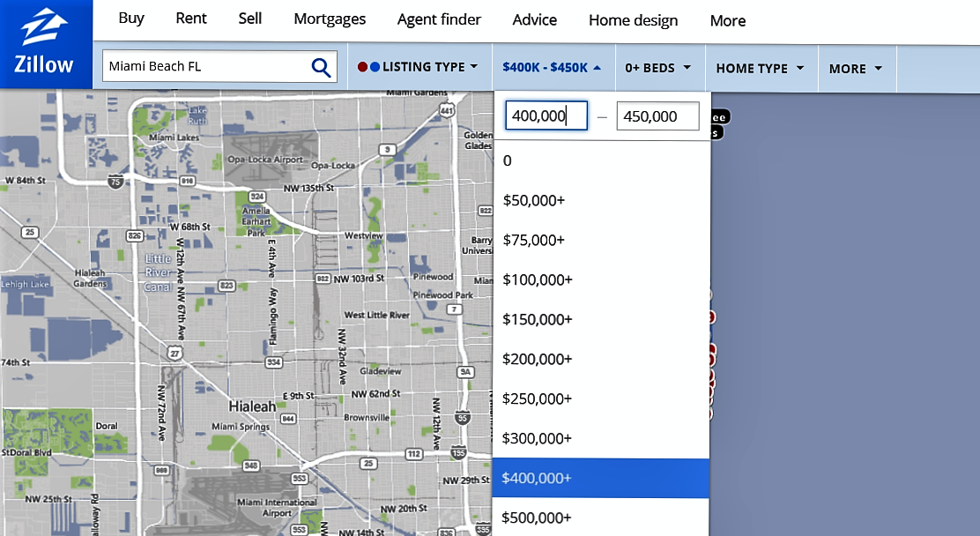The height and width of the screenshot is (536, 980).
Task: Click the Opa-Locka Airport map label
Action: [x=265, y=160]
